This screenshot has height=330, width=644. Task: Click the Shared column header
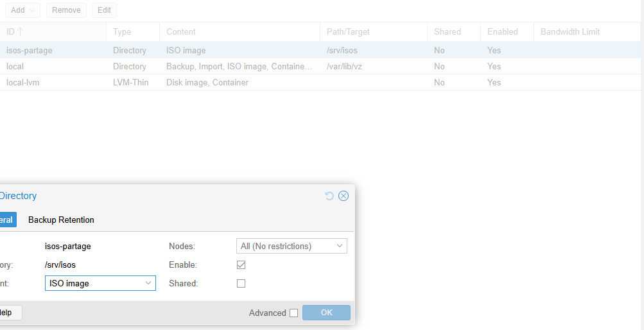point(454,31)
